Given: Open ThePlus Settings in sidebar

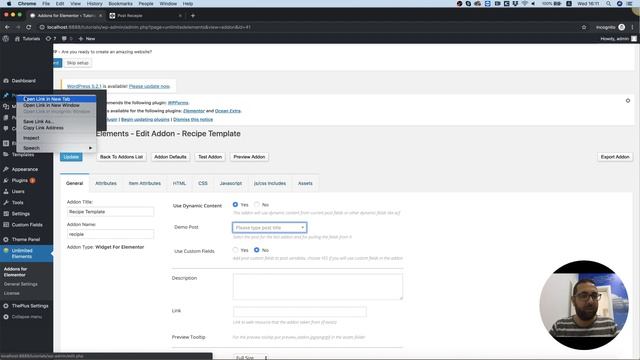Looking at the screenshot, I should tap(30, 306).
